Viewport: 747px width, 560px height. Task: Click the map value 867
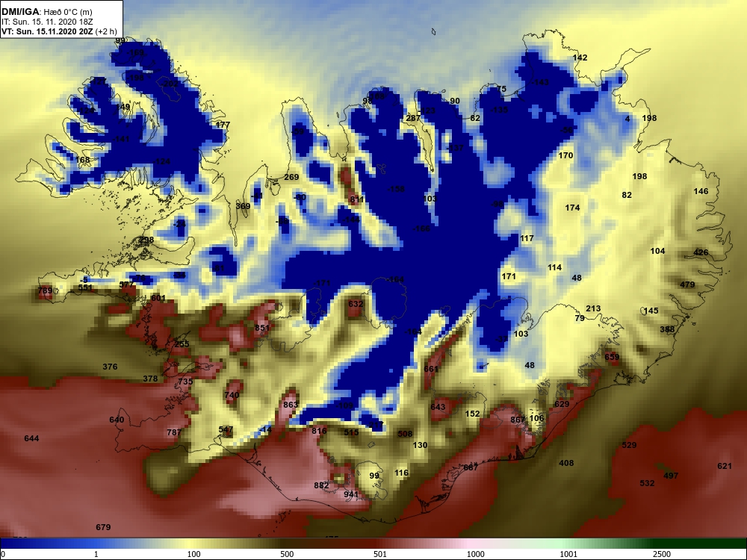point(518,420)
